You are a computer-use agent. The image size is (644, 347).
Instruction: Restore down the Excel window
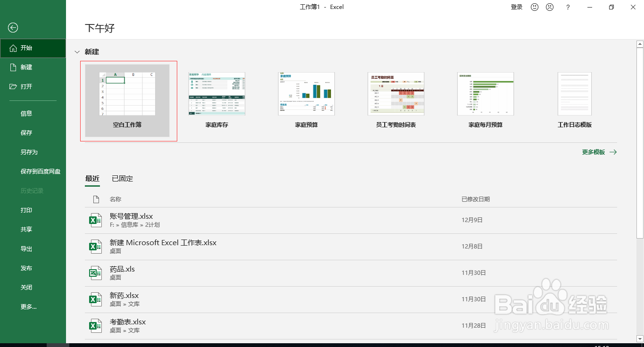(611, 7)
